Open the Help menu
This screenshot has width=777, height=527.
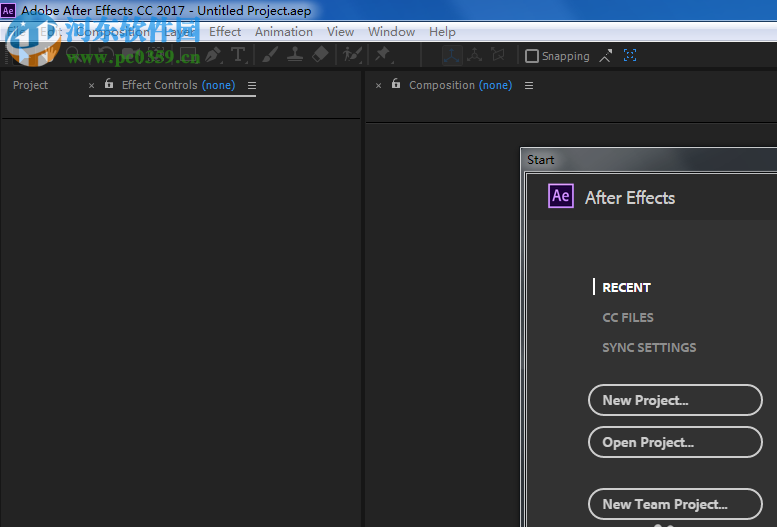pos(442,32)
